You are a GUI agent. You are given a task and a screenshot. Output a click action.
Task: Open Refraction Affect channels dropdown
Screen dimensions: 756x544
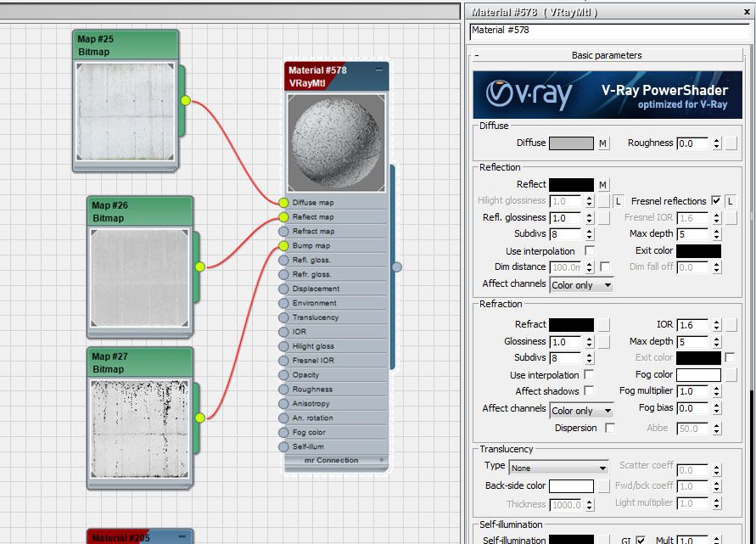point(581,411)
